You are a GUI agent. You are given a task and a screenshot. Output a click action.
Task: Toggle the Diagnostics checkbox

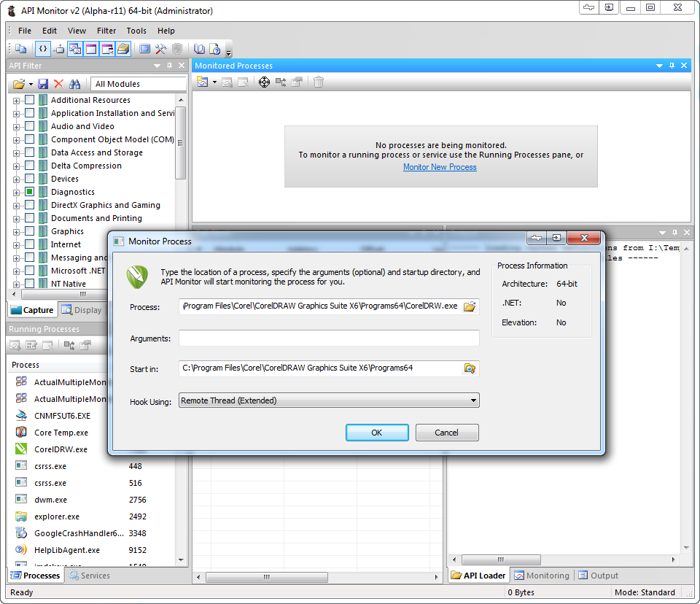[x=30, y=192]
